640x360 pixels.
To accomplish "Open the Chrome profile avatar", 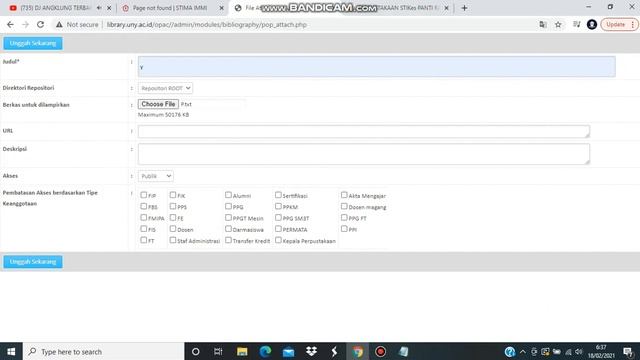I will [x=592, y=24].
